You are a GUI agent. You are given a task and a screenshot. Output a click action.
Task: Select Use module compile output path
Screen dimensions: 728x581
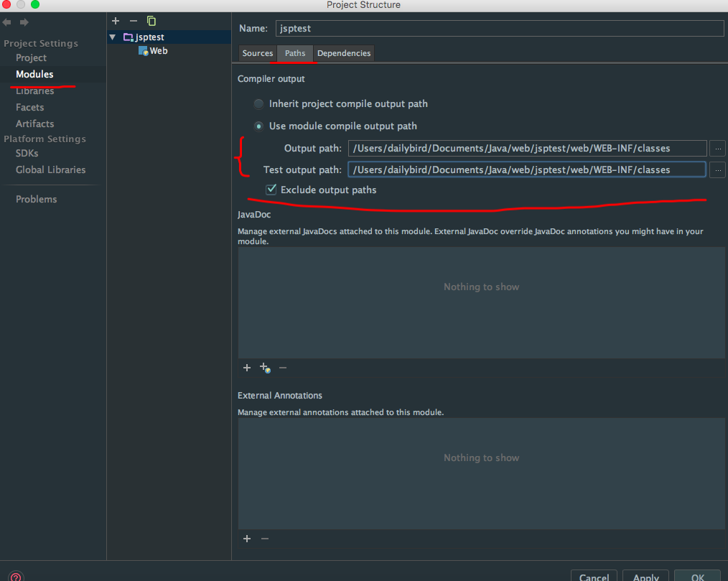pos(258,126)
